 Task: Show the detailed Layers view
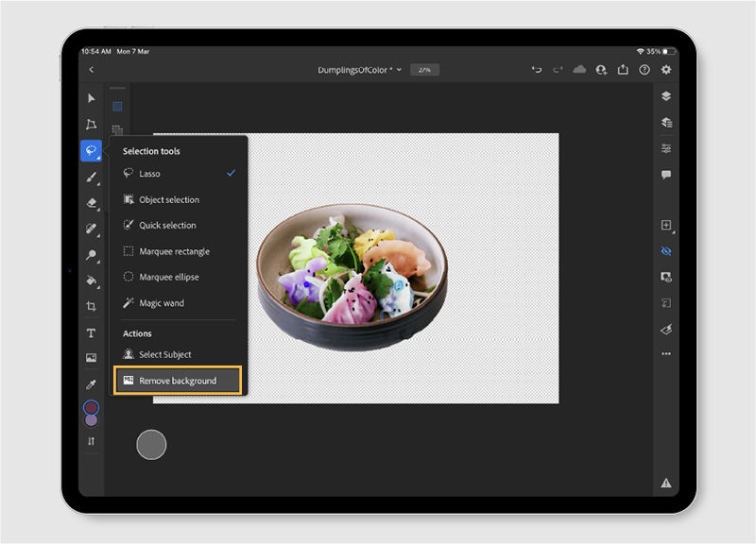point(666,122)
